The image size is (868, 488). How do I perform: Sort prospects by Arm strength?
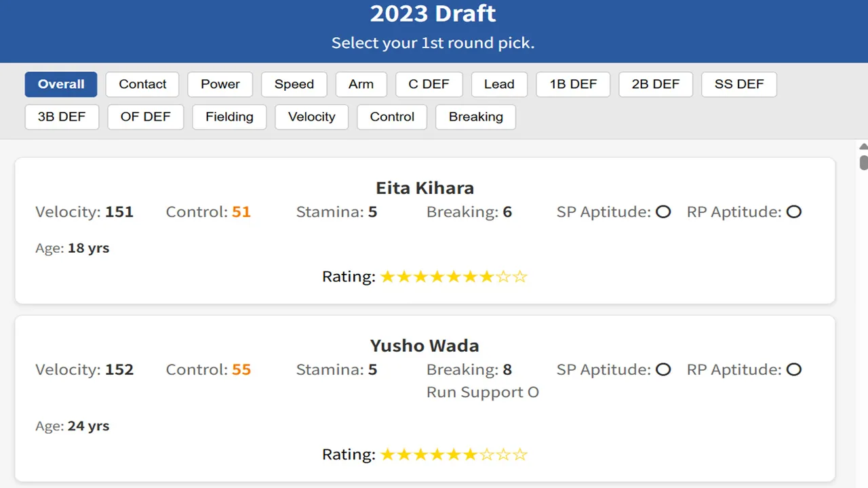click(361, 84)
